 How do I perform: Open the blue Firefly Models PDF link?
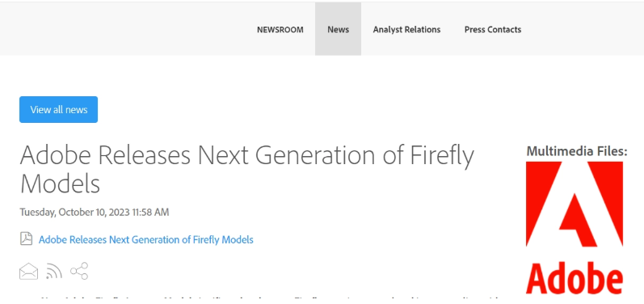(145, 239)
